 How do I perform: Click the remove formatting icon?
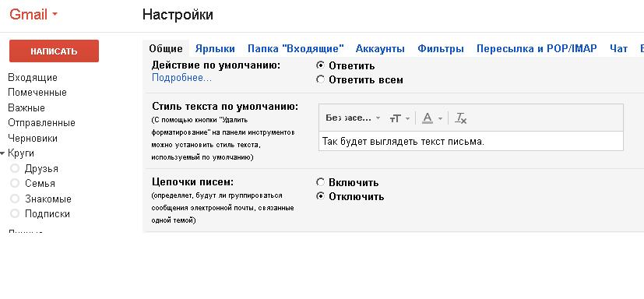(461, 118)
